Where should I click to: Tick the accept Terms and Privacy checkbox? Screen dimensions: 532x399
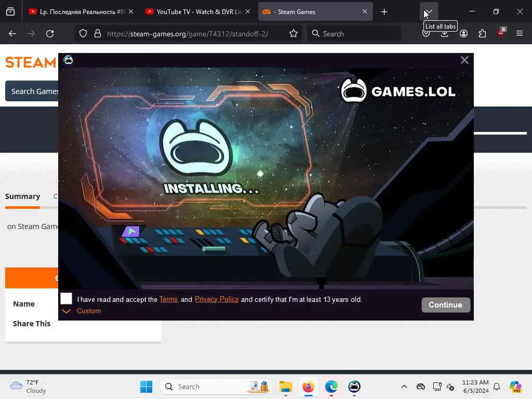tap(66, 299)
